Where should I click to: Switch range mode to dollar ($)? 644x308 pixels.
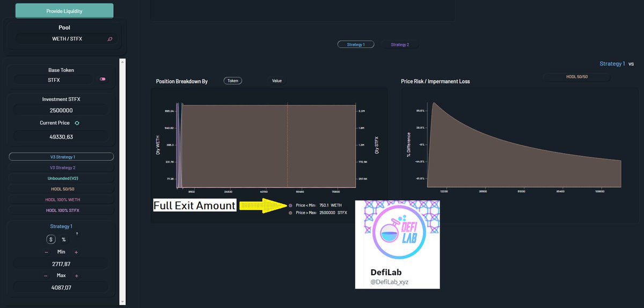click(51, 239)
